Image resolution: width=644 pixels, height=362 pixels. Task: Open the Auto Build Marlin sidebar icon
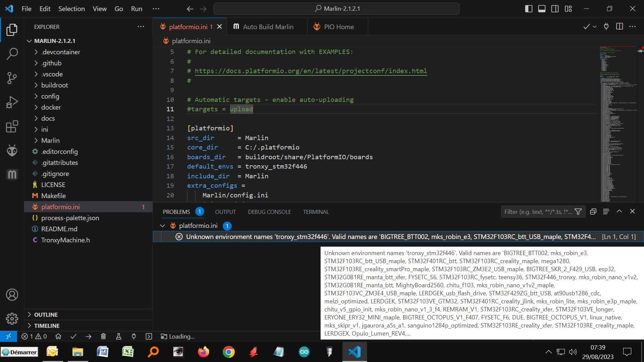[x=12, y=174]
